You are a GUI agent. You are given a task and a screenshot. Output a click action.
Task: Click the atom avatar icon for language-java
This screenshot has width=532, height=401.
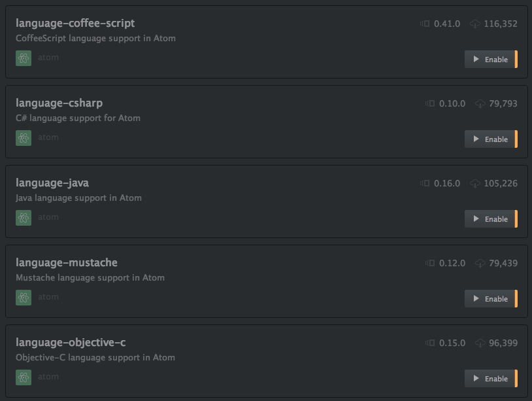[24, 218]
